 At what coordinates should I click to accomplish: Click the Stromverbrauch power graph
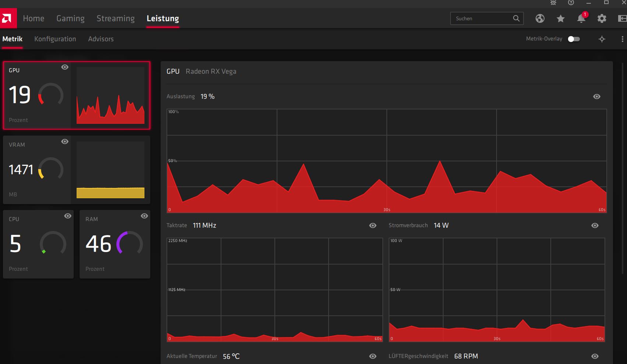[497, 290]
